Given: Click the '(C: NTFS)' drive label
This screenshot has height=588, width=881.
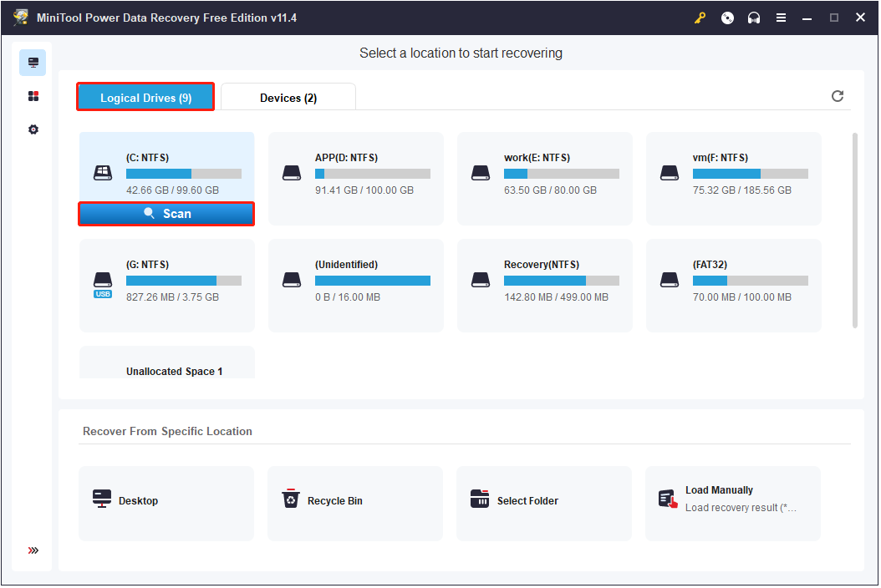Looking at the screenshot, I should pyautogui.click(x=147, y=158).
